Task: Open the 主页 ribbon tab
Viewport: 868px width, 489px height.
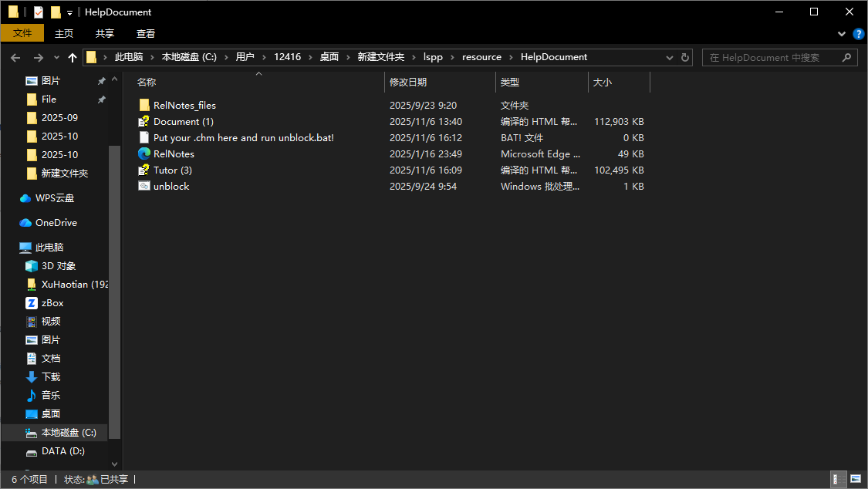Action: click(x=64, y=33)
